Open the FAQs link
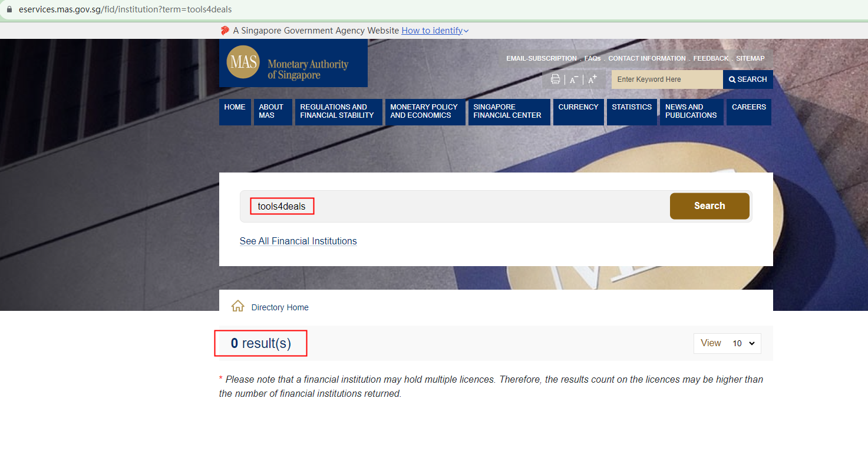This screenshot has height=451, width=868. 593,58
